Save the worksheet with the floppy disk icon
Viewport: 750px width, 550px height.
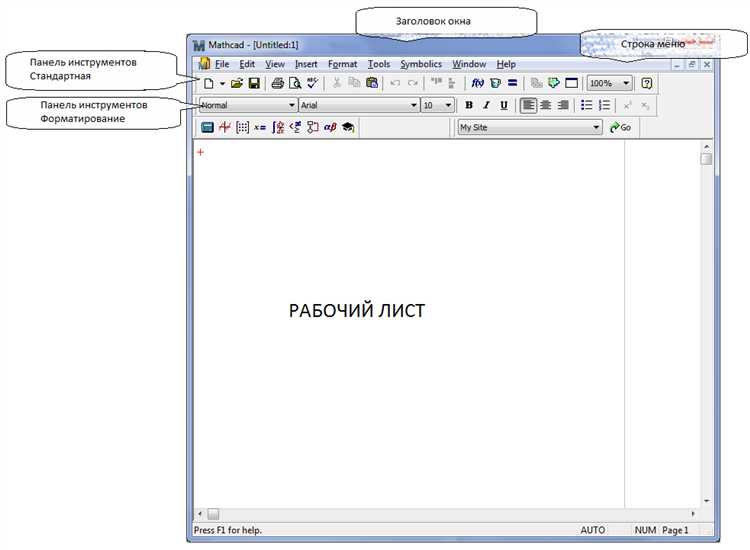point(254,83)
